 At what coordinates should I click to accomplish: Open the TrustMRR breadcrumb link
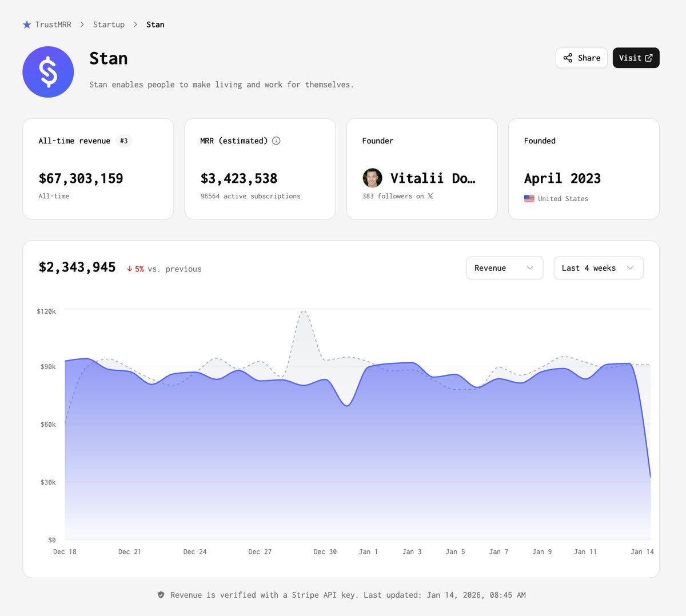coord(53,25)
